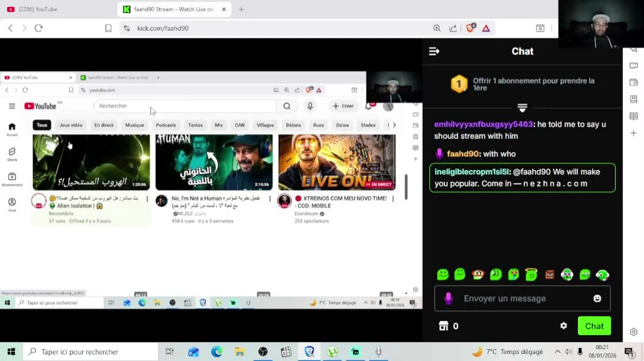Screen dimensions: 644x361
Task: Open XTREINOS COD: MOBILE live thumbnail
Action: (x=337, y=162)
